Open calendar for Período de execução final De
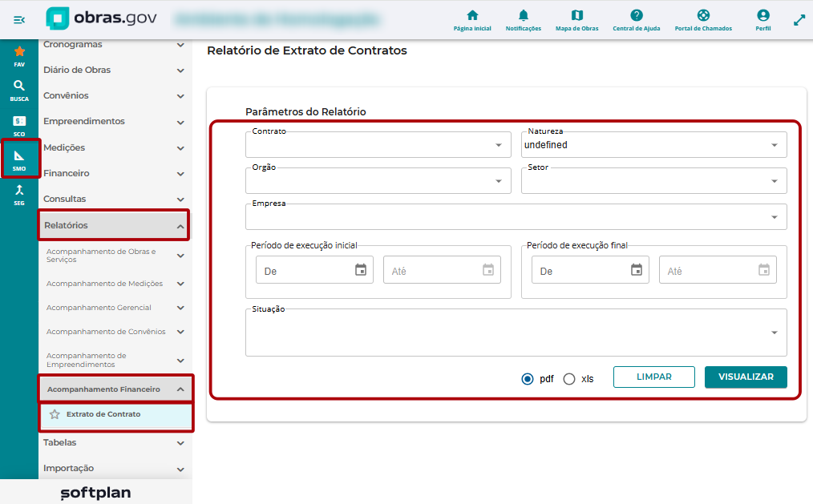Screen dimensions: 813x504 coord(636,269)
